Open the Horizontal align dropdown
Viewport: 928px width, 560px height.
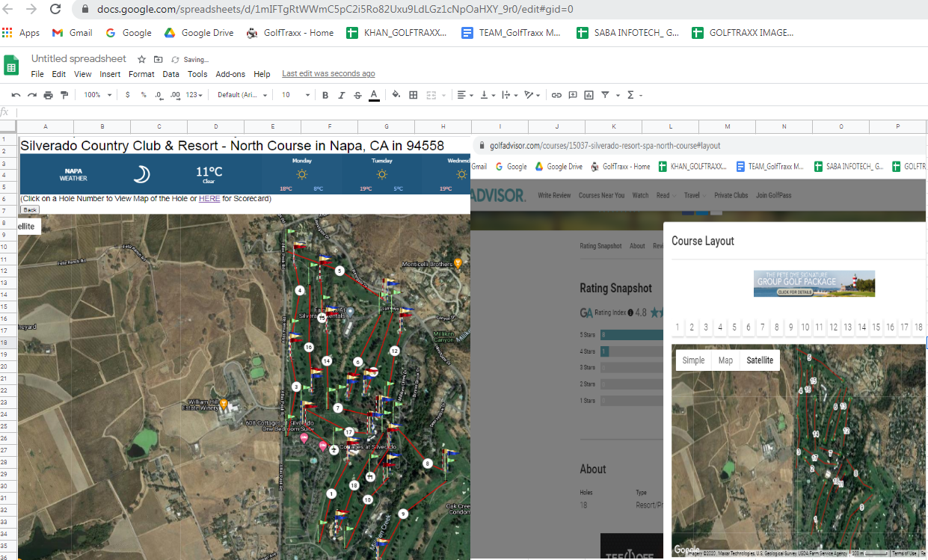[464, 95]
